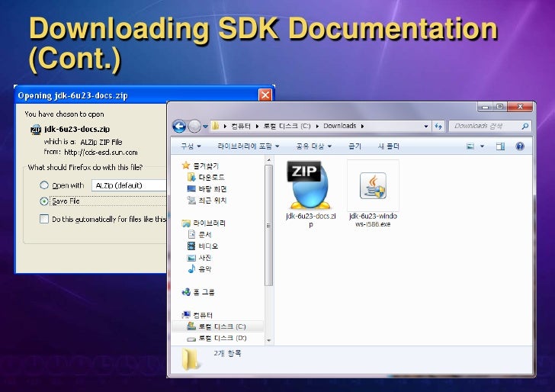Click 라이브러리 in navigation pane
555x392 pixels.
click(204, 223)
